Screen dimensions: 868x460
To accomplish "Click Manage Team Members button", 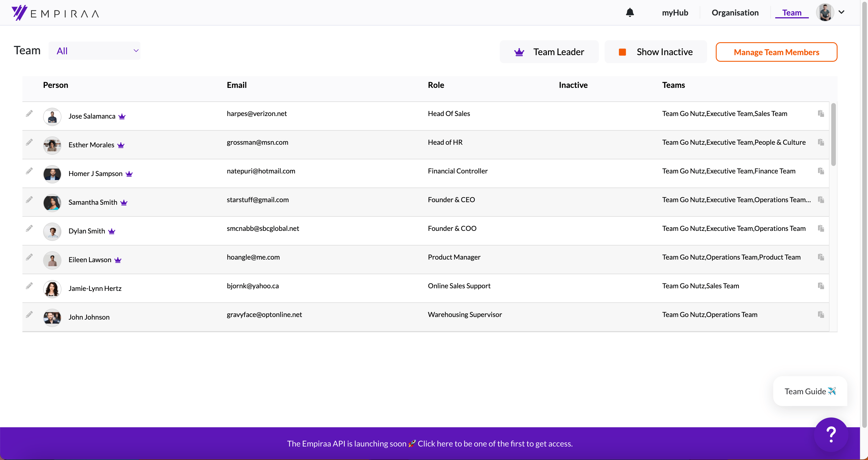I will pos(776,52).
